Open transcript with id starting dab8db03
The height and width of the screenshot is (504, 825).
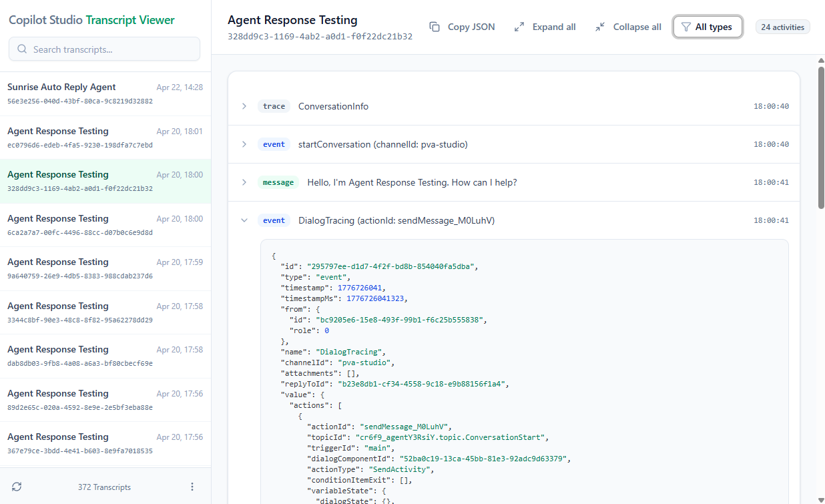pos(105,356)
